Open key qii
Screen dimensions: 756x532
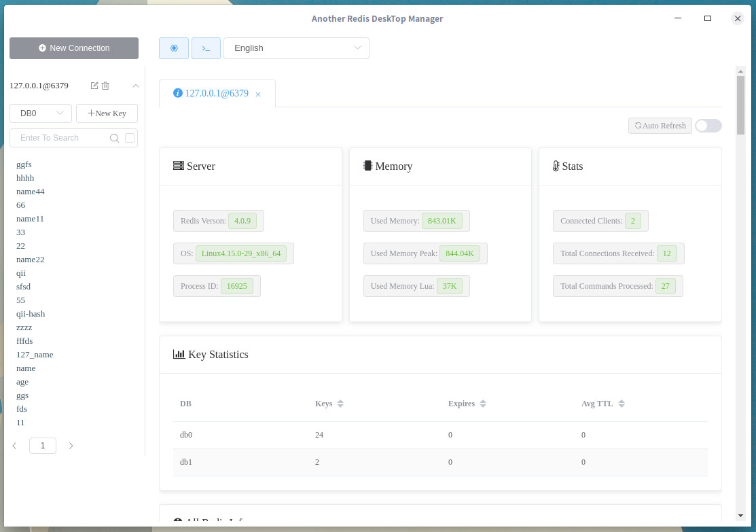point(21,273)
